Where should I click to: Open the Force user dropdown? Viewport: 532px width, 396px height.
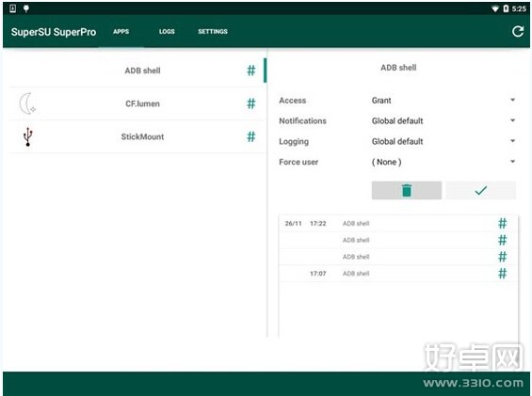[443, 162]
